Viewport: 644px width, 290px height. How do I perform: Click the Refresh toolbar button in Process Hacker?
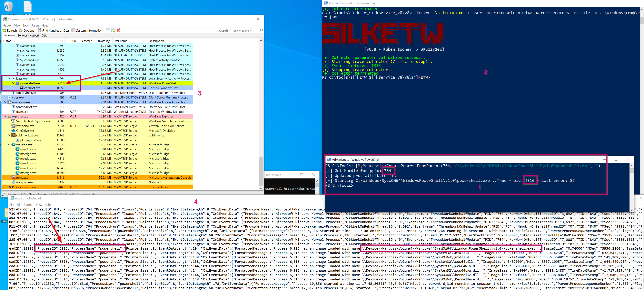tap(10, 30)
